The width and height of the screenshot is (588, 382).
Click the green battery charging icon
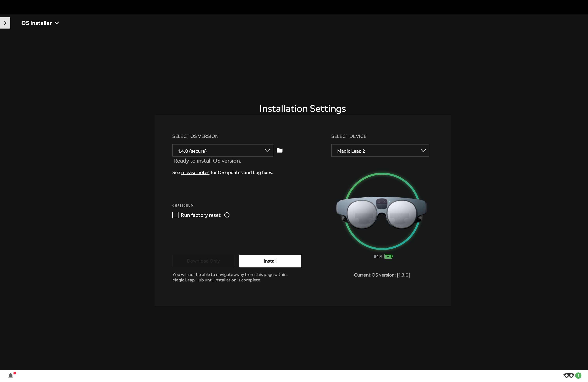coord(389,257)
